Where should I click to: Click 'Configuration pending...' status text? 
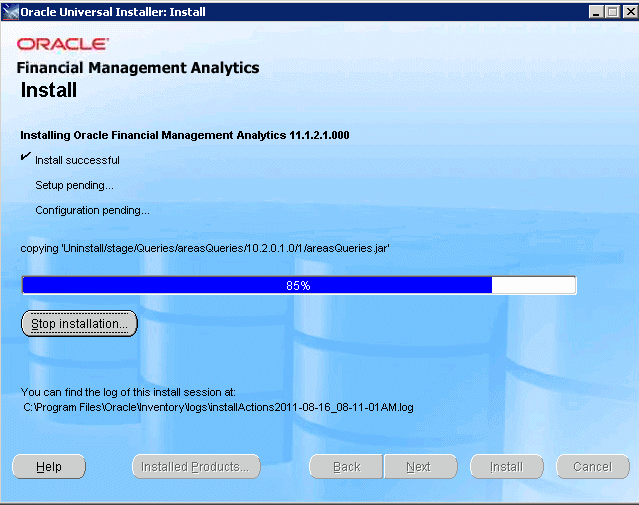[x=93, y=210]
